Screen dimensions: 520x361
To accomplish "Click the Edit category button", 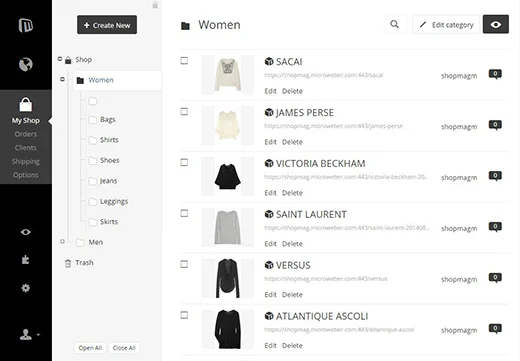I will pos(446,25).
